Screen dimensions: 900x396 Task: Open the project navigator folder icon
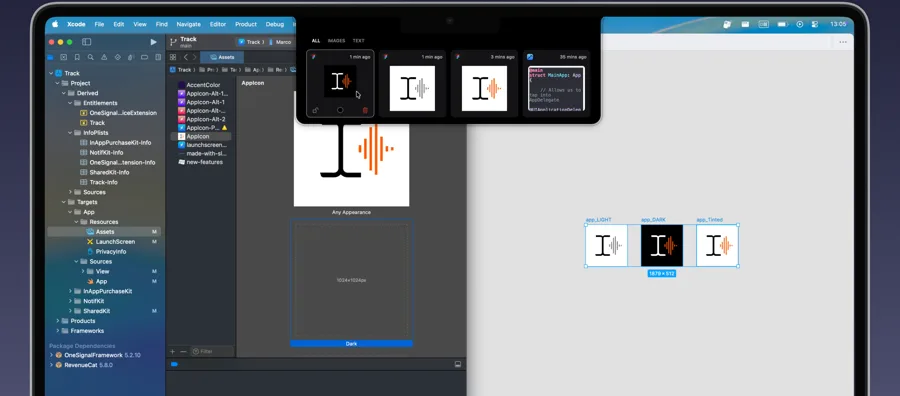click(51, 57)
